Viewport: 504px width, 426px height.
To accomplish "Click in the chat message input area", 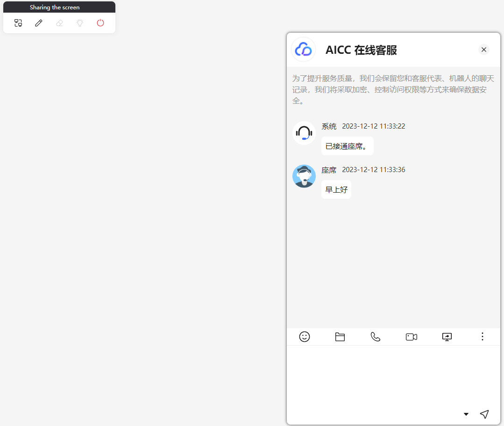I will pyautogui.click(x=393, y=376).
